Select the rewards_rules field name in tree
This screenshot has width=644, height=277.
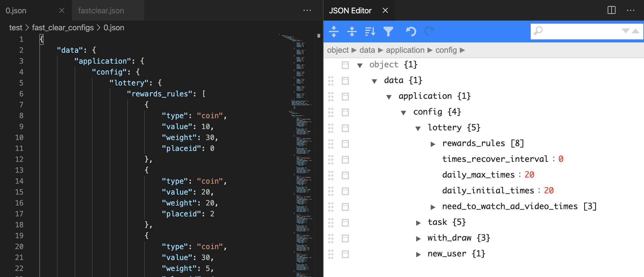pyautogui.click(x=474, y=143)
